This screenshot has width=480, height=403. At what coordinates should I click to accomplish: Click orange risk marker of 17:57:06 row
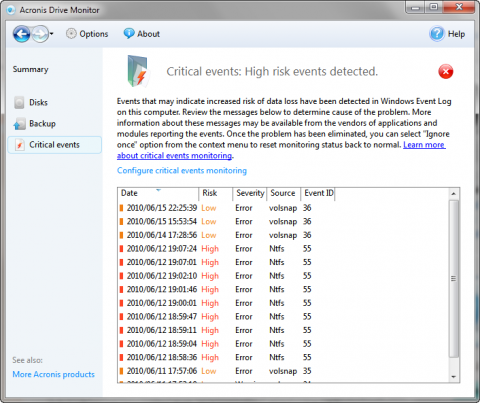pyautogui.click(x=121, y=371)
